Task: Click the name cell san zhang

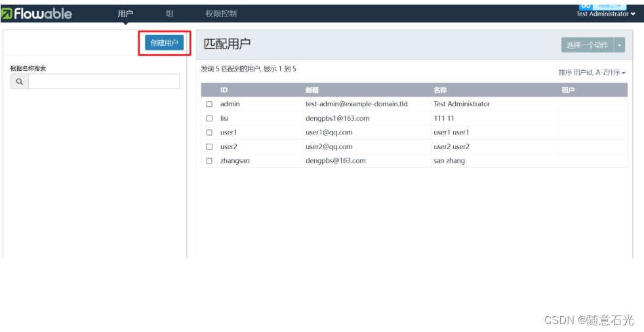Action: click(x=449, y=161)
